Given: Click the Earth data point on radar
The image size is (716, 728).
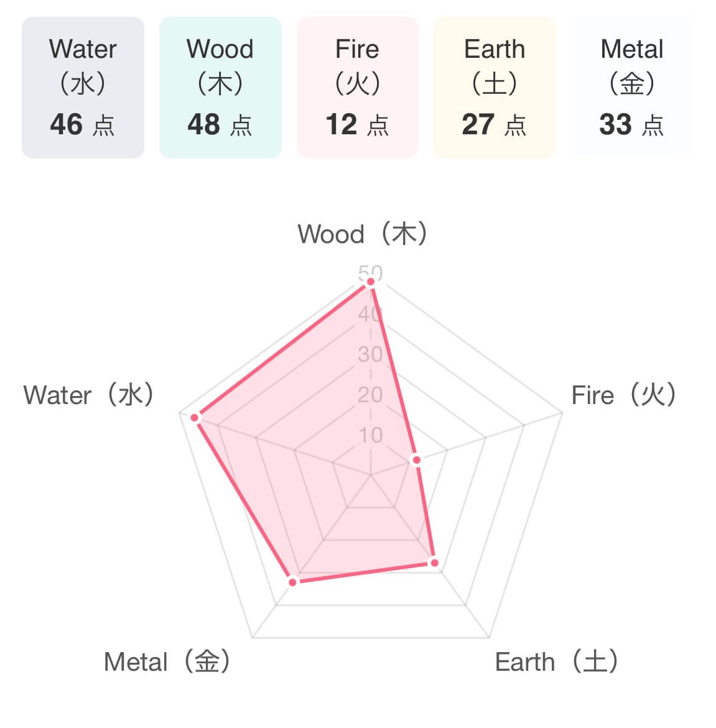Looking at the screenshot, I should tap(434, 563).
